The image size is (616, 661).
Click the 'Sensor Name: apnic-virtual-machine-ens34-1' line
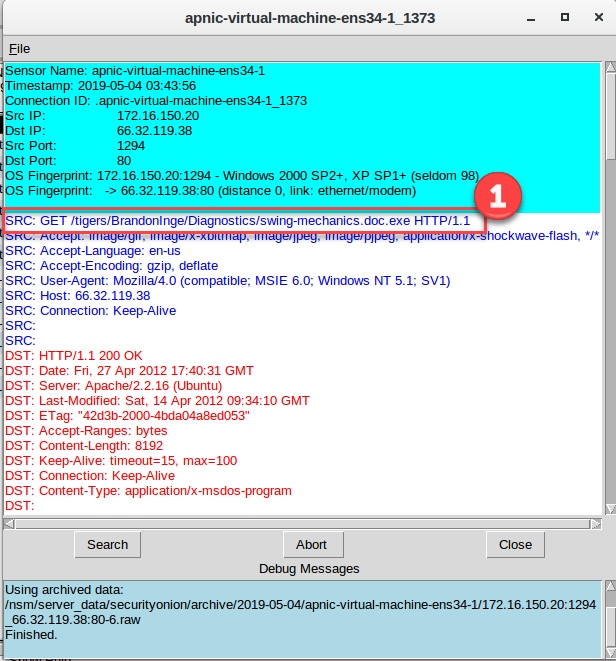click(135, 71)
